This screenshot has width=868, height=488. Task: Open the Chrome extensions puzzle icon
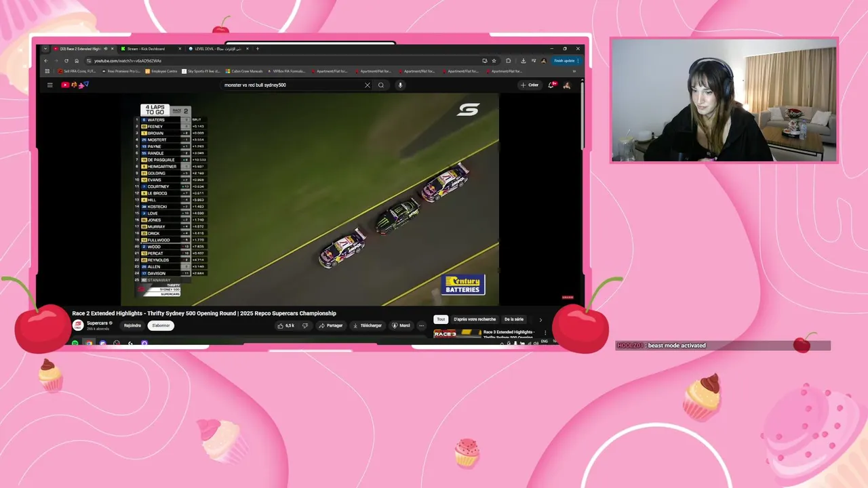point(509,60)
